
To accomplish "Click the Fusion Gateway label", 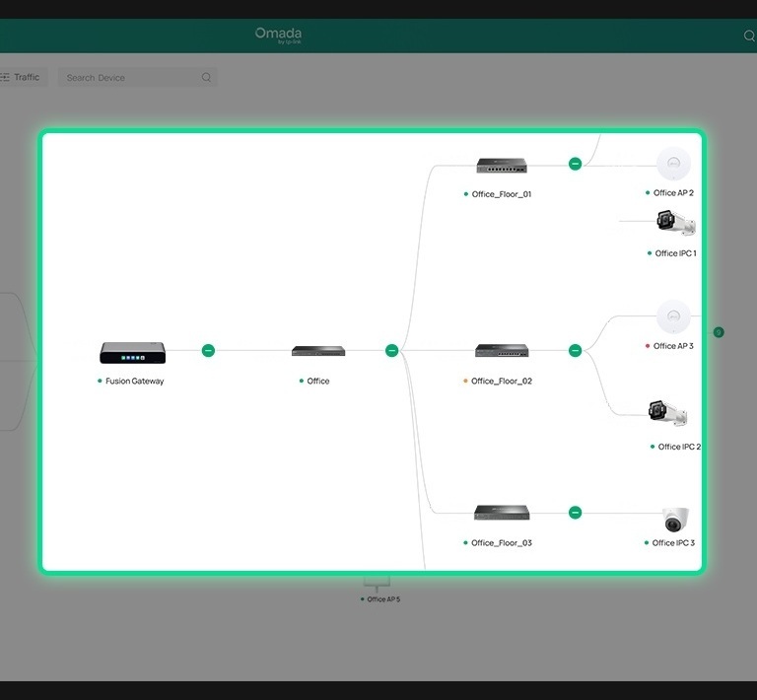I will (135, 381).
